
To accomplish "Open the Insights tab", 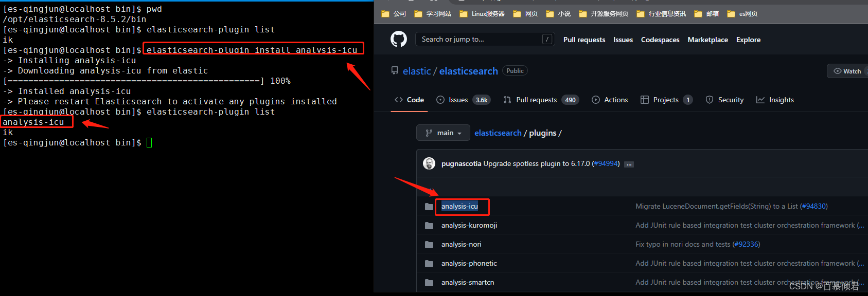I will [x=775, y=100].
